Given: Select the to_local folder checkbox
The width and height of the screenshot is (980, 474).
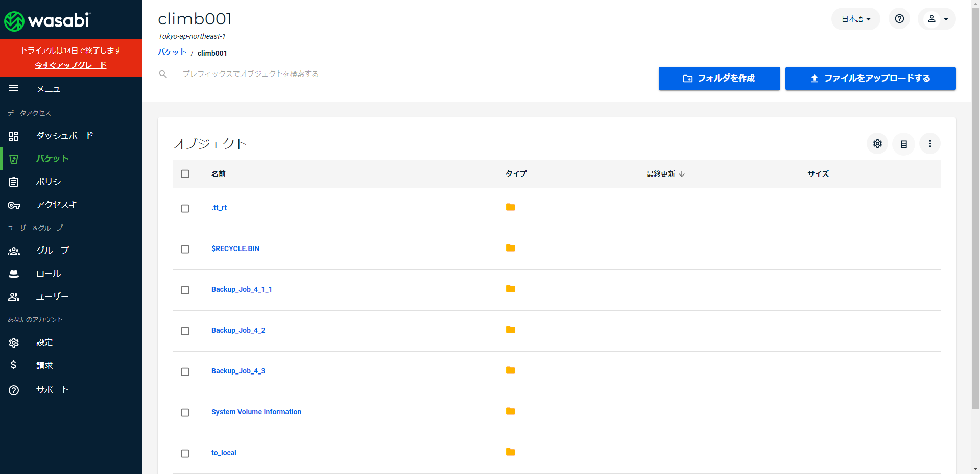Looking at the screenshot, I should pos(185,453).
